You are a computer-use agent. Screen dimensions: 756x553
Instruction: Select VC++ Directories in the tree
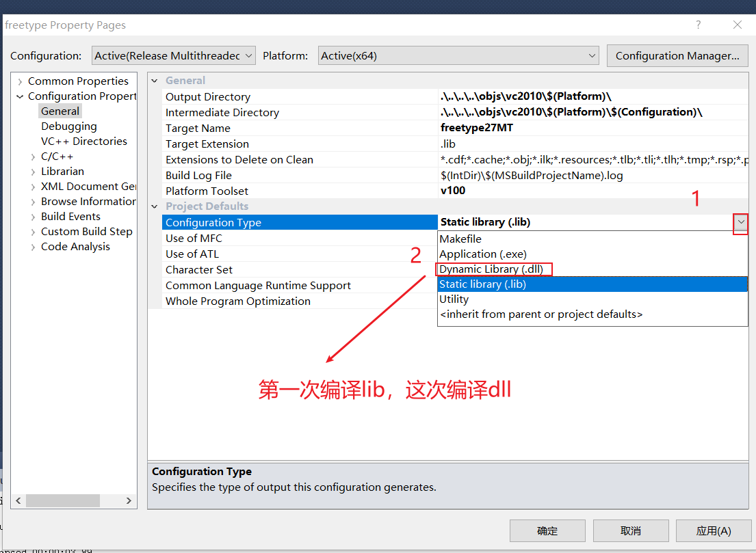point(83,141)
